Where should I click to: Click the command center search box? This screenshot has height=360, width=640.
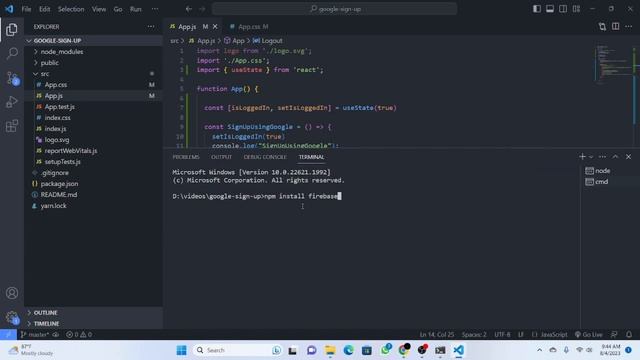(x=335, y=9)
